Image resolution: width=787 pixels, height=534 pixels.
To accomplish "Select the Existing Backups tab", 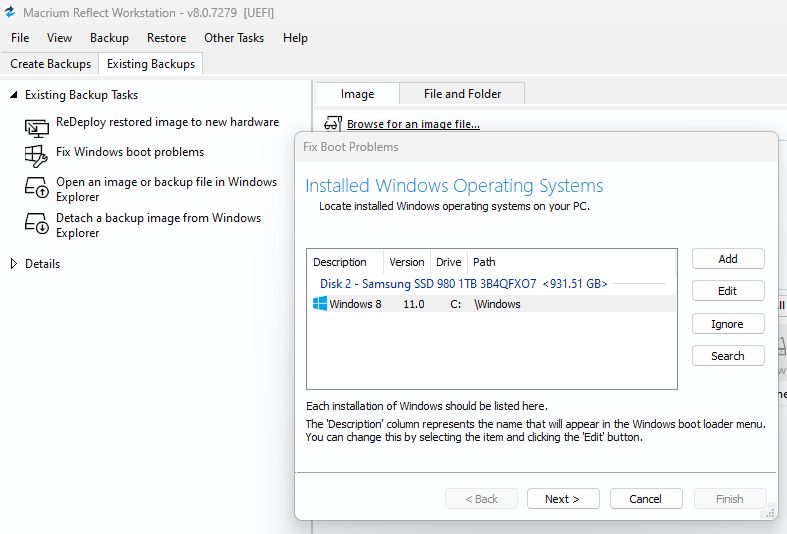I will [x=151, y=64].
